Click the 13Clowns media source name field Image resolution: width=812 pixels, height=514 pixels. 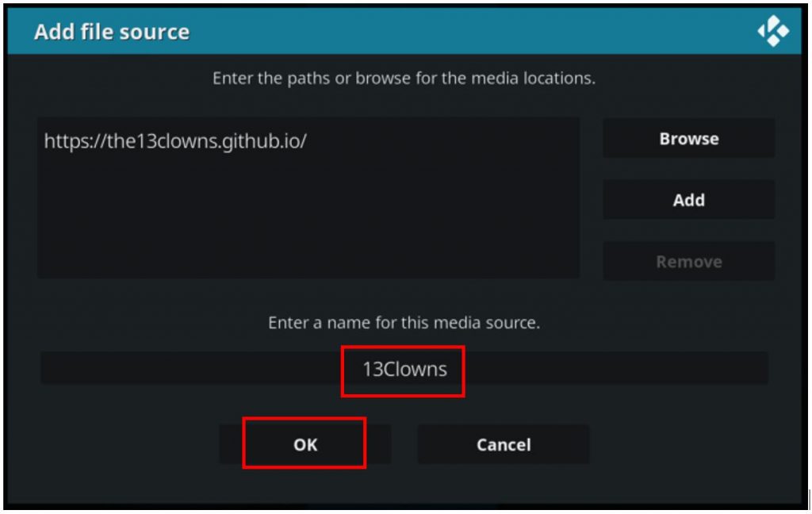coord(404,368)
